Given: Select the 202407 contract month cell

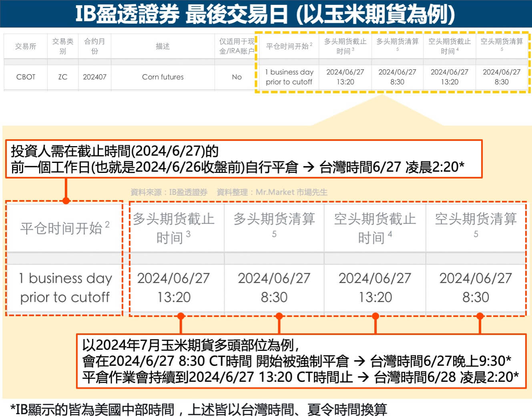Looking at the screenshot, I should pos(94,77).
